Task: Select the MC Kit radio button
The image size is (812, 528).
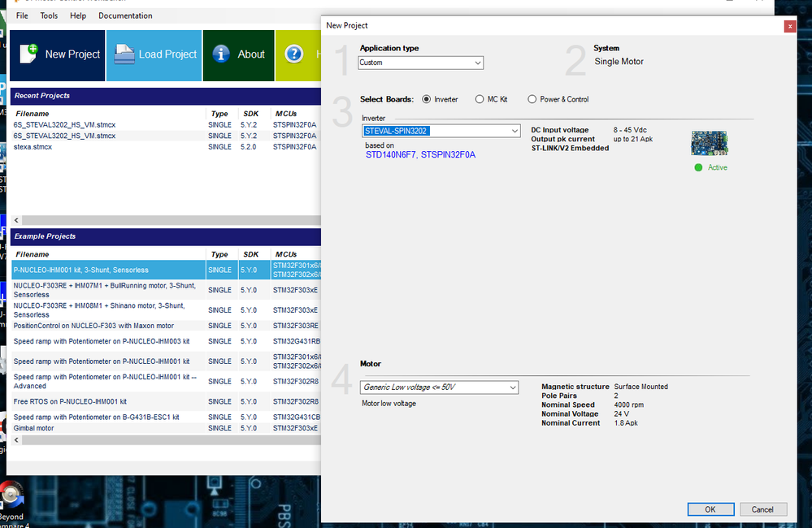Action: click(x=480, y=99)
